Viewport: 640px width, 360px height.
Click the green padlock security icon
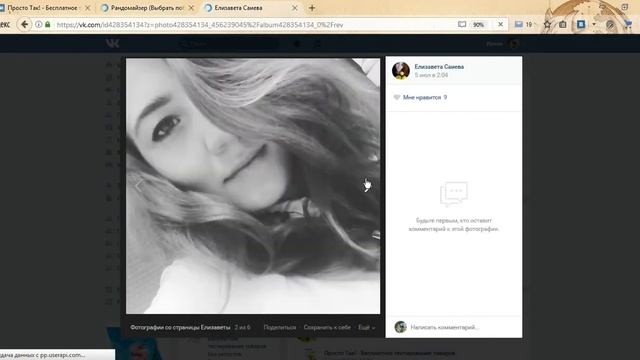pos(48,24)
